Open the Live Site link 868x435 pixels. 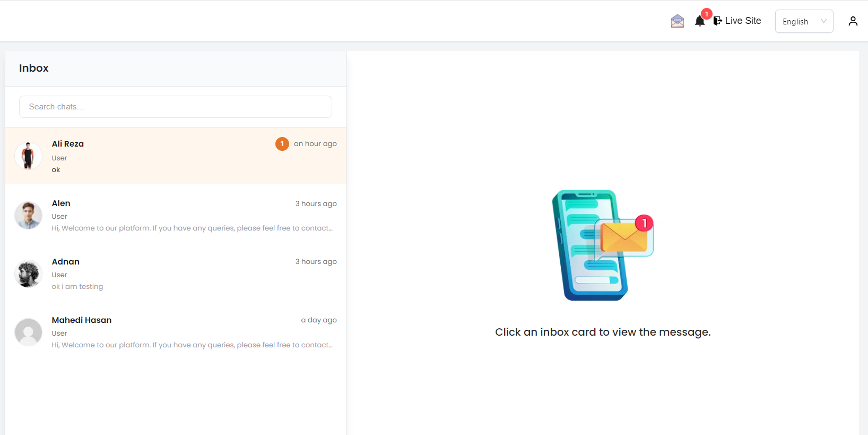pos(743,21)
